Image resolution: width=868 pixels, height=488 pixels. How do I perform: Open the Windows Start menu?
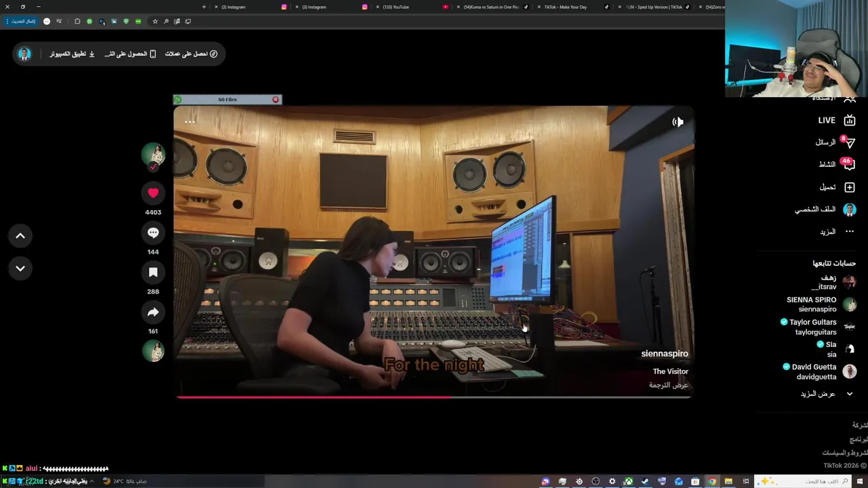point(859,481)
